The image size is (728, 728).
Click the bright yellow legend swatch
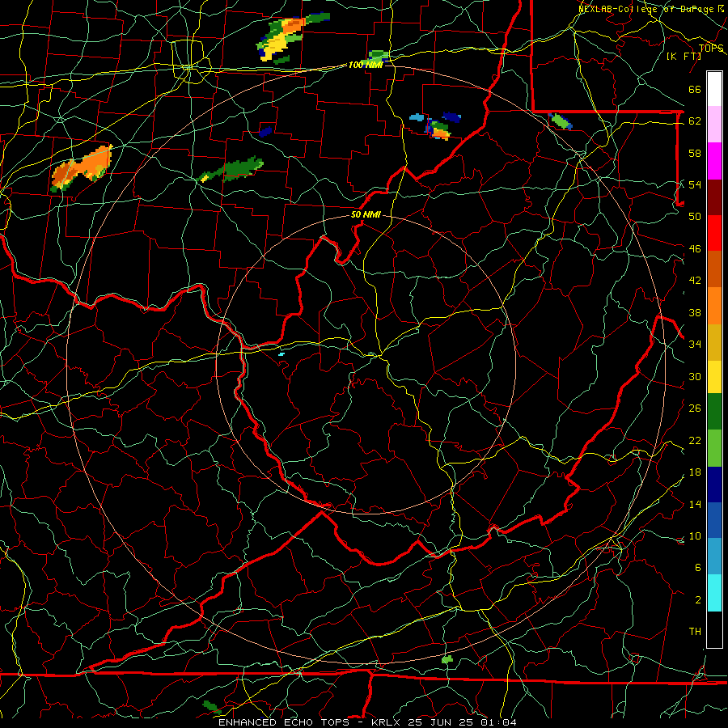pyautogui.click(x=714, y=376)
